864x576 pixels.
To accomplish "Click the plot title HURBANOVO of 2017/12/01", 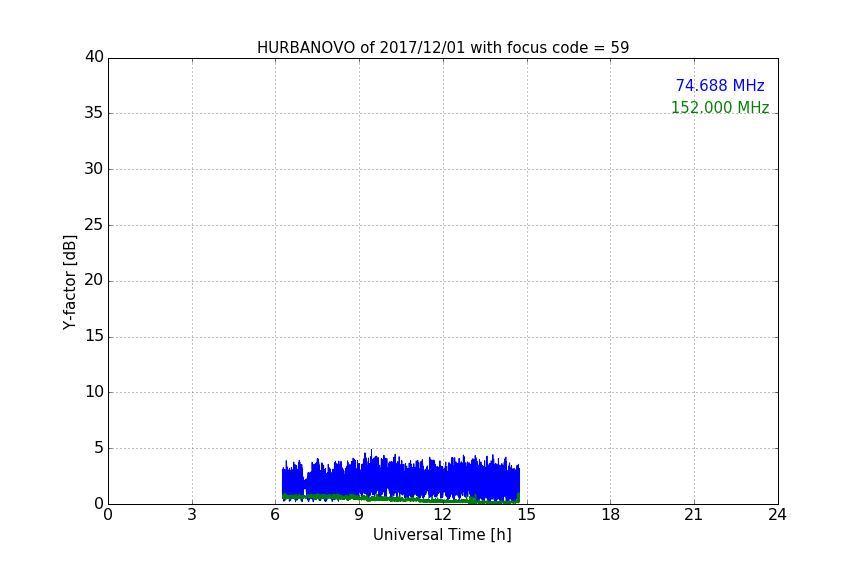I will (x=443, y=48).
